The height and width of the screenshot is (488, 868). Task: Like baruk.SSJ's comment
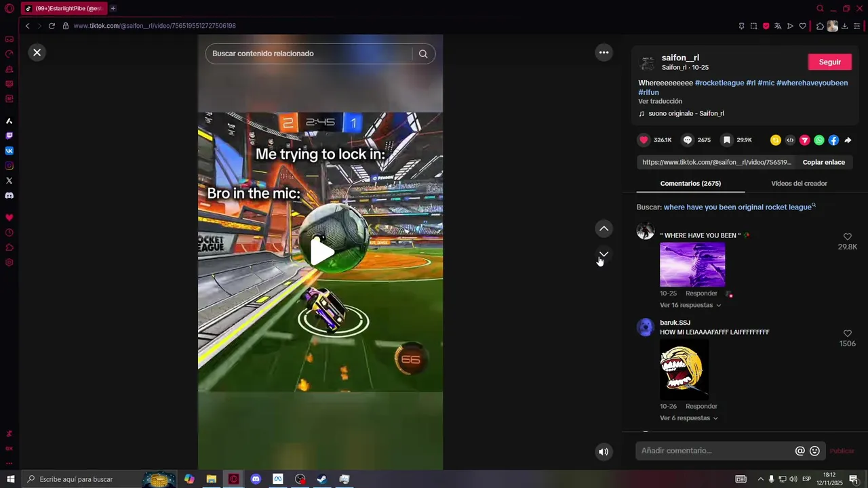(847, 333)
